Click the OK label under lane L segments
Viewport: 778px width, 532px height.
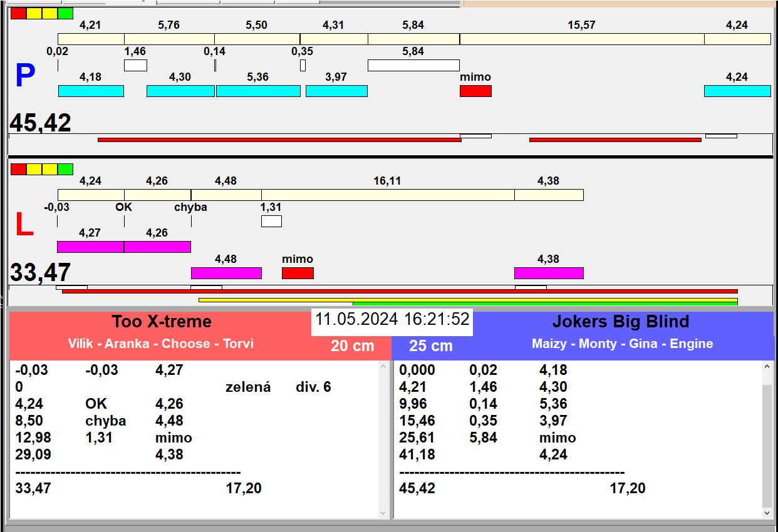coord(124,207)
